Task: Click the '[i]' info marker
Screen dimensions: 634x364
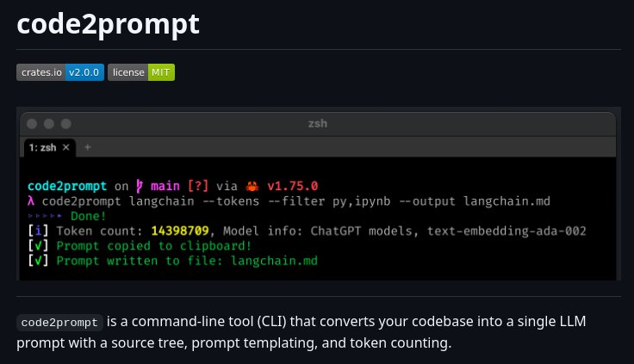Action: click(x=38, y=231)
